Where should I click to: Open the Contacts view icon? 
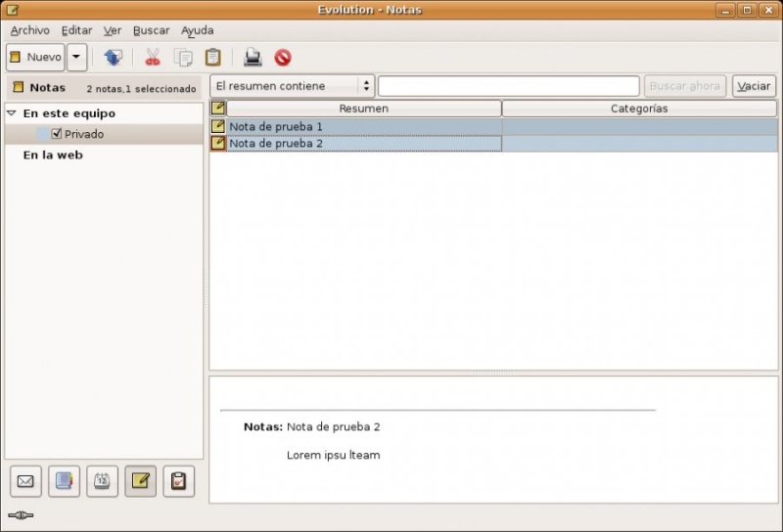(64, 481)
